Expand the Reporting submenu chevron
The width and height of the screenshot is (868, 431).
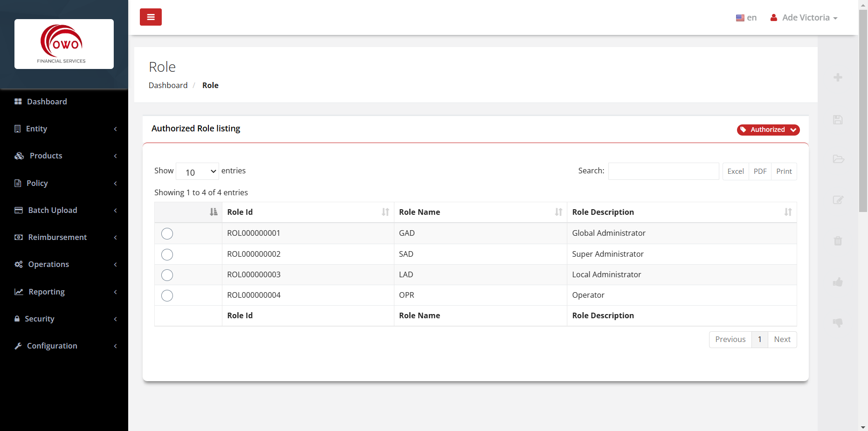(x=115, y=292)
